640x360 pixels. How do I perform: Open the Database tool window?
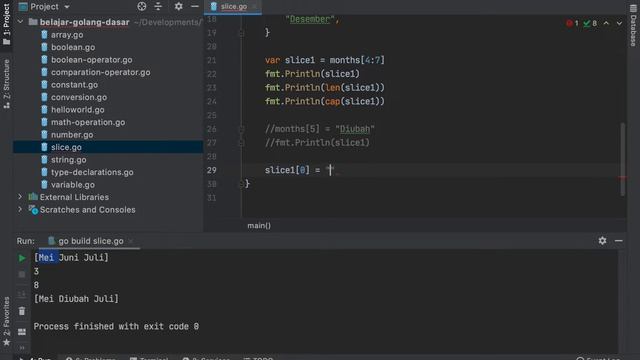click(633, 25)
